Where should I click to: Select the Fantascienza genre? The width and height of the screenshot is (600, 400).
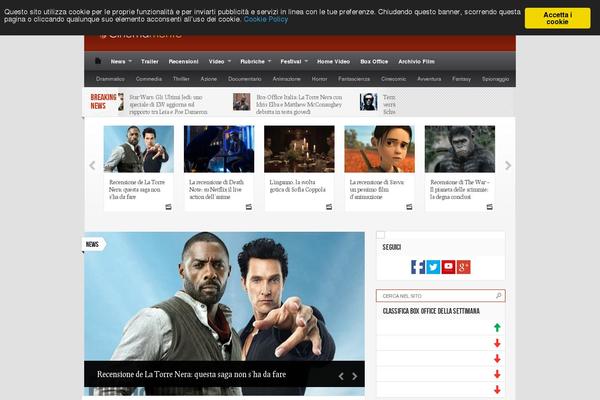click(x=354, y=79)
